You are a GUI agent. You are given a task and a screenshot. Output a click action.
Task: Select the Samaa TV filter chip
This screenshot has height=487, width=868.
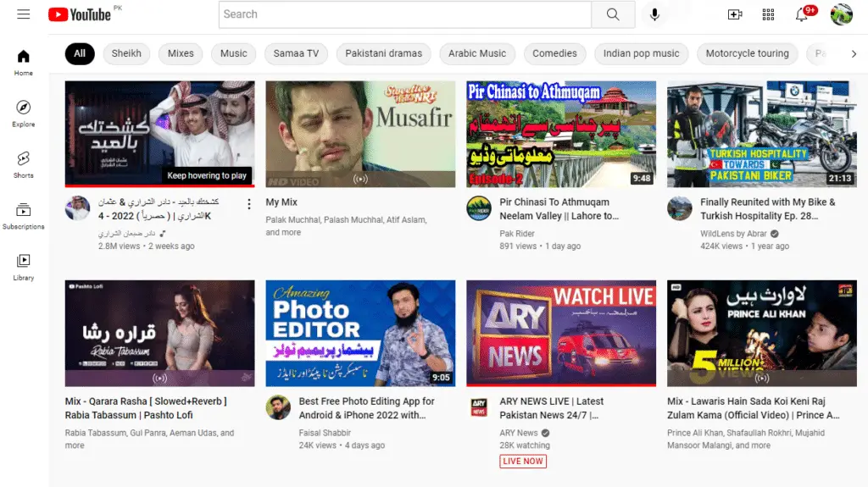click(296, 53)
